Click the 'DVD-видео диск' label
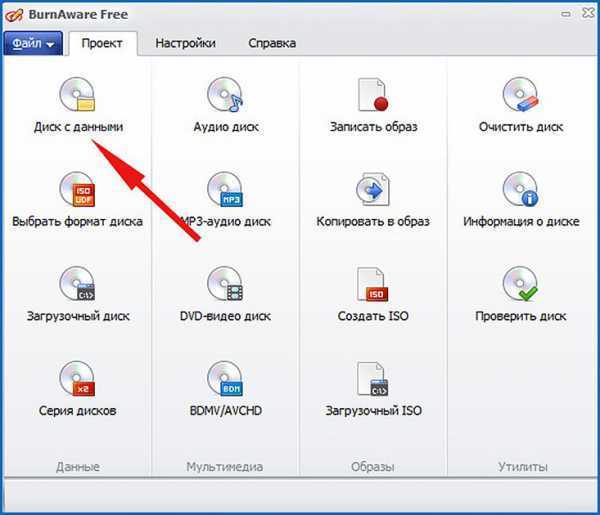The height and width of the screenshot is (515, 600). (x=225, y=316)
